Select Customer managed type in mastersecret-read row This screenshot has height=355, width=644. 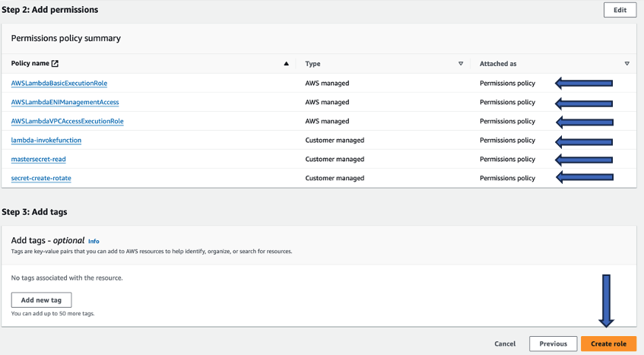pyautogui.click(x=335, y=159)
